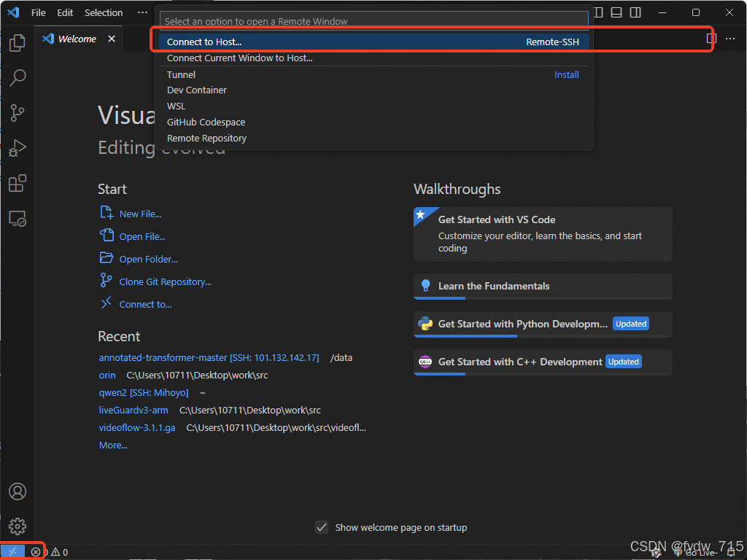Viewport: 747px width, 560px height.
Task: Toggle Show welcome page on startup checkbox
Action: pyautogui.click(x=322, y=527)
